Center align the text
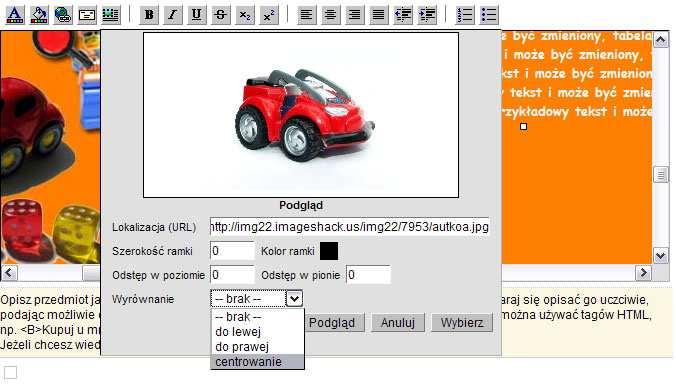 click(330, 15)
